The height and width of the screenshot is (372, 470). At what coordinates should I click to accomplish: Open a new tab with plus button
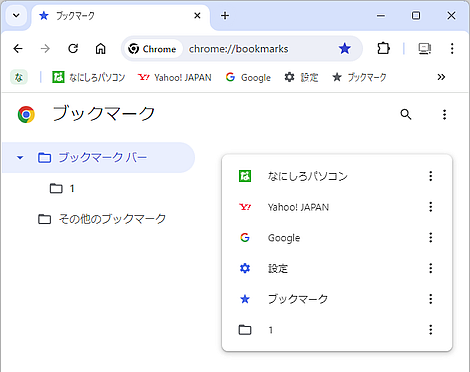click(x=225, y=16)
